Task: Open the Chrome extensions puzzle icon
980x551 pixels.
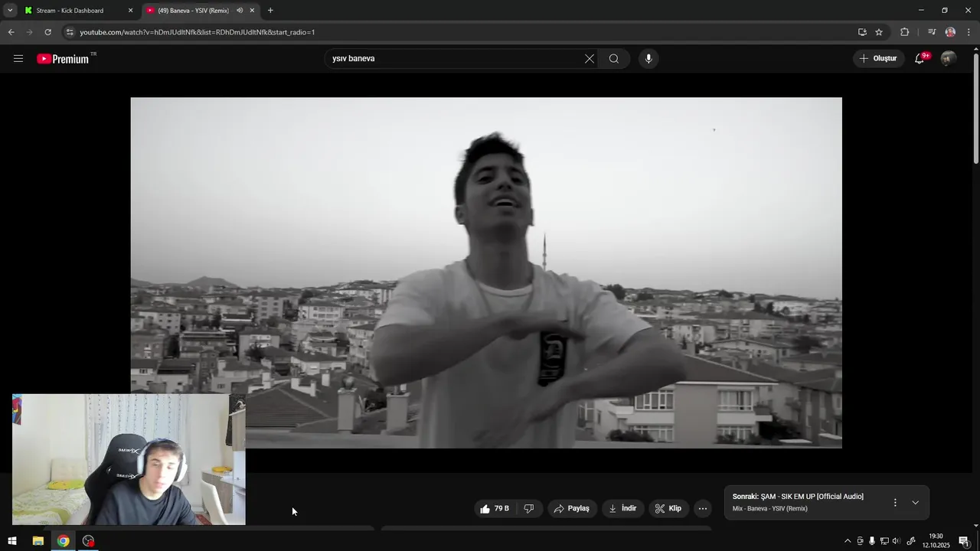Action: pyautogui.click(x=904, y=32)
